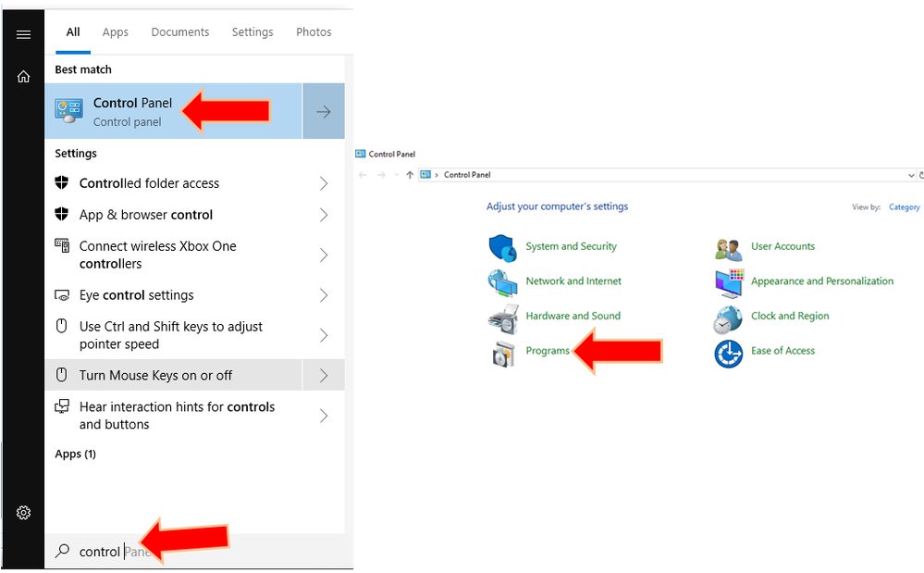924x573 pixels.
Task: Click shield icon beside Controlled folder access
Action: pos(62,182)
